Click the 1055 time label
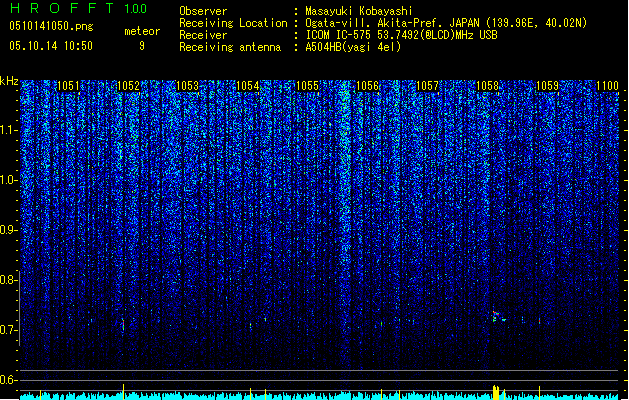 pyautogui.click(x=307, y=85)
